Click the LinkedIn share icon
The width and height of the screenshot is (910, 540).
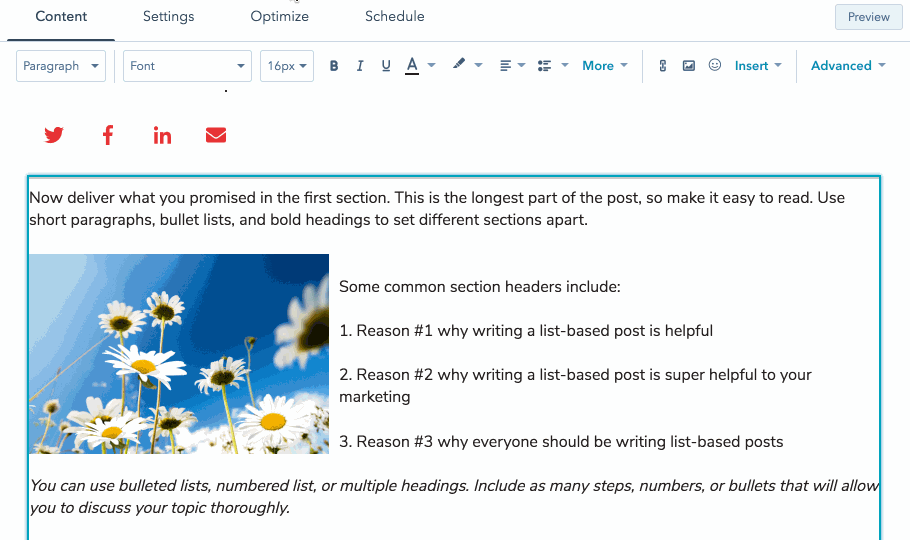click(162, 135)
